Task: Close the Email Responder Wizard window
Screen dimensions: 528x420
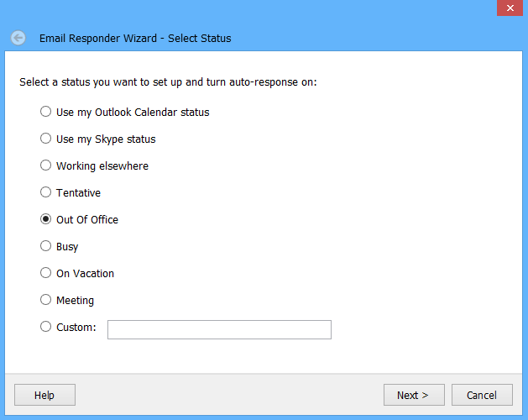Action: click(510, 8)
